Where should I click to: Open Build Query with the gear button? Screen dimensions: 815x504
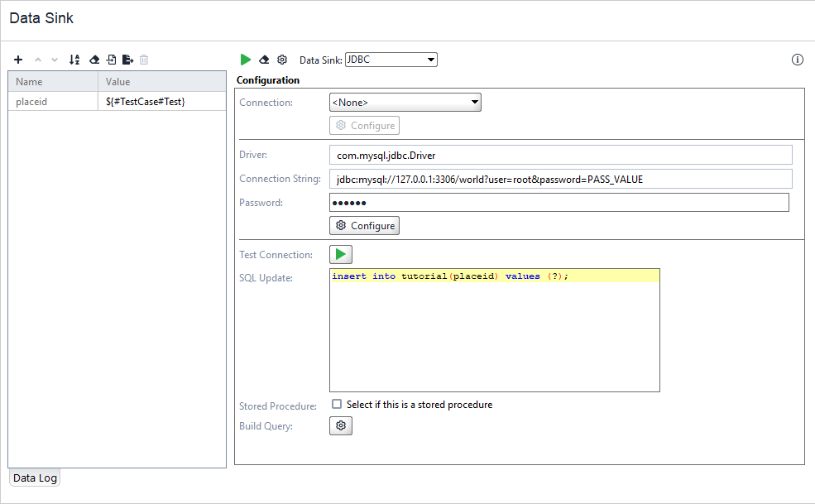340,425
